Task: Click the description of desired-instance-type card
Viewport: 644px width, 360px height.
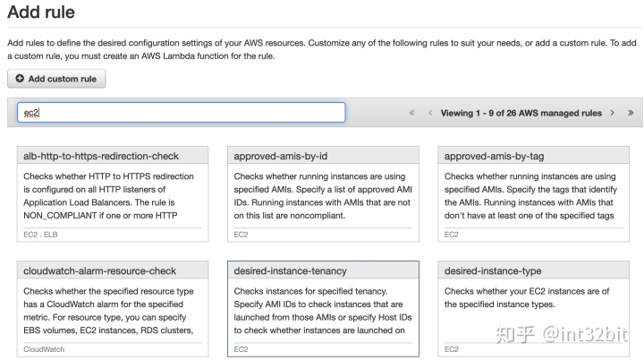Action: pyautogui.click(x=527, y=297)
